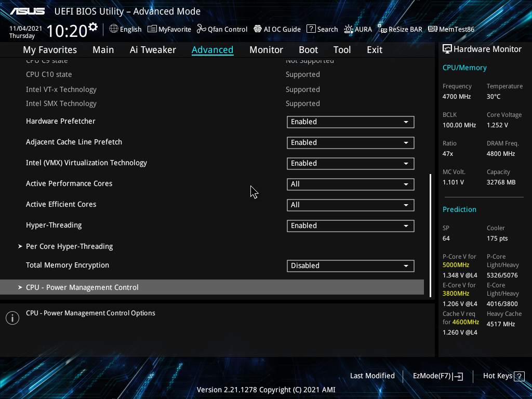Open the Hardware Prefetcher dropdown
Image resolution: width=532 pixels, height=399 pixels.
[x=351, y=122]
